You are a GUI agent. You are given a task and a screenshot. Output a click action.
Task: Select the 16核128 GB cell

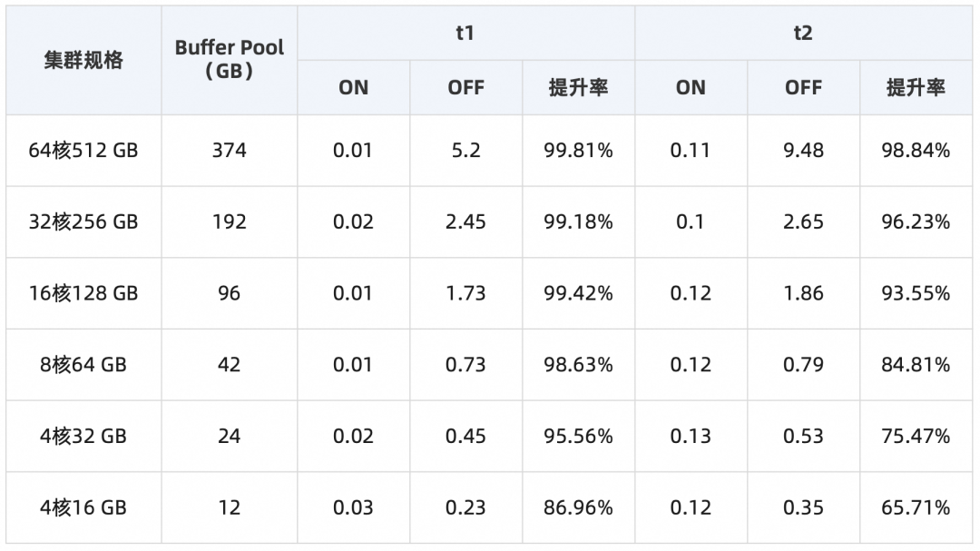pyautogui.click(x=83, y=293)
